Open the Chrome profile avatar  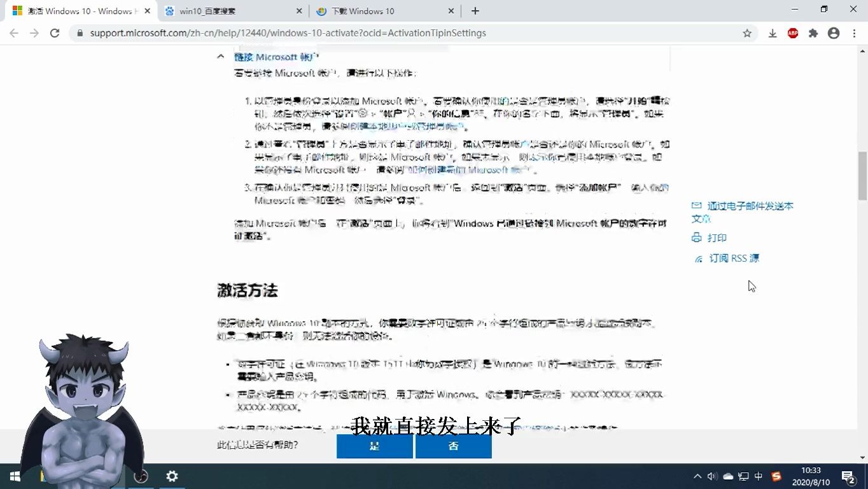tap(834, 33)
